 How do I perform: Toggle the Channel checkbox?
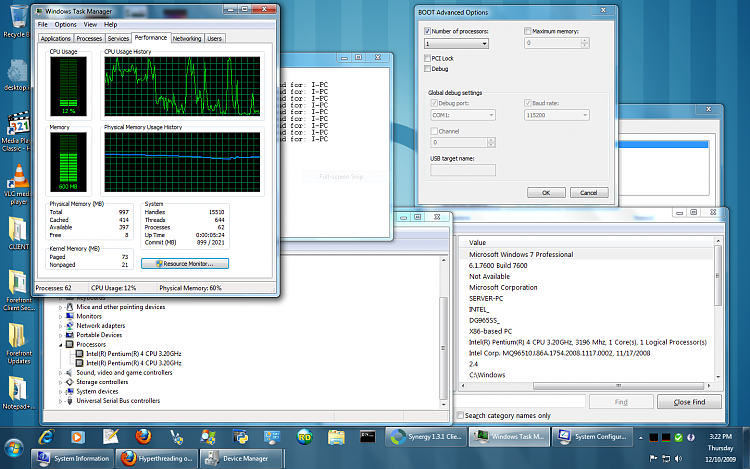(x=434, y=131)
